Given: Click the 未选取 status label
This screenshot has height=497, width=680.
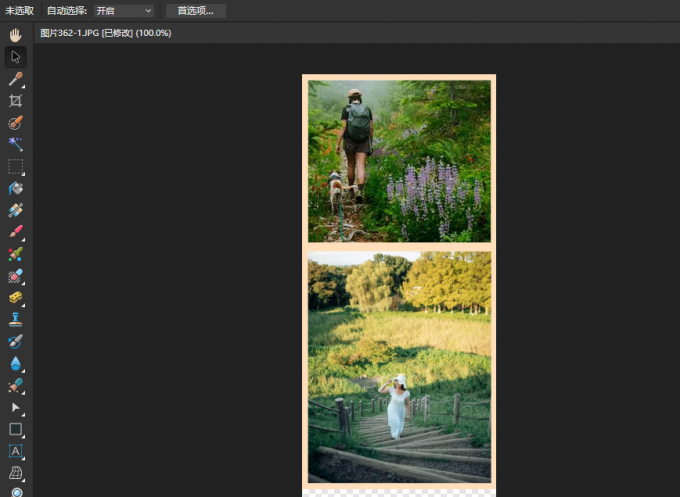Looking at the screenshot, I should 20,11.
